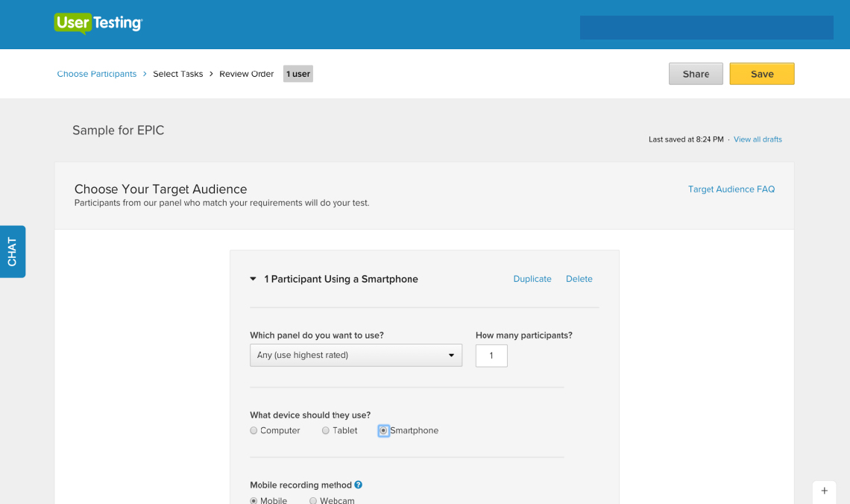The image size is (850, 504).
Task: Click the UserTesting logo
Action: click(x=98, y=23)
